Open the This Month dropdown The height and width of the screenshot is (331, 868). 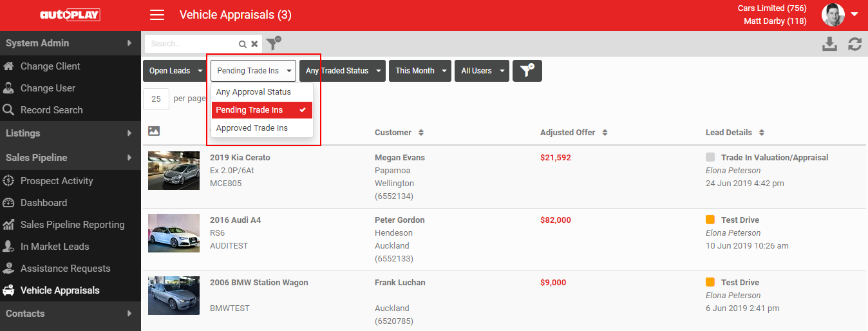click(420, 71)
